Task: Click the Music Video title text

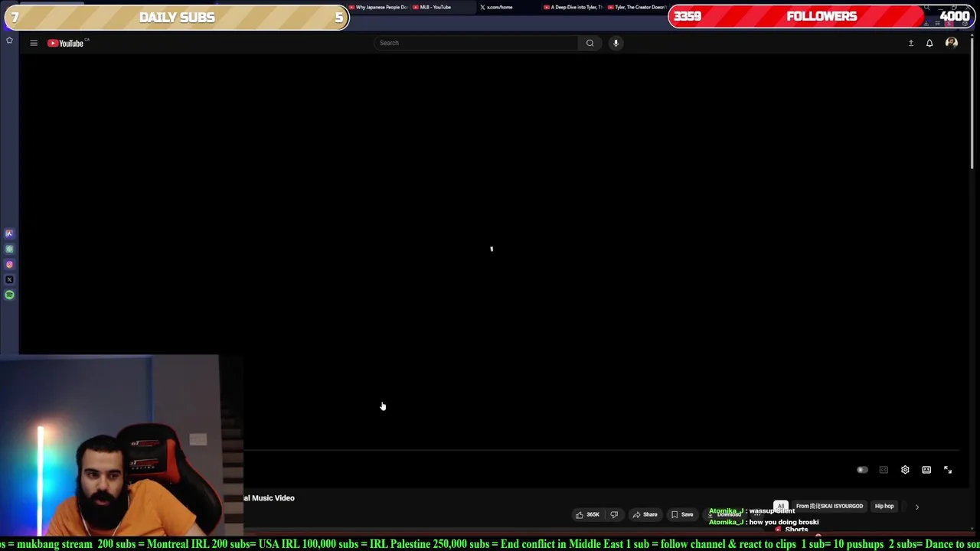Action: (269, 498)
